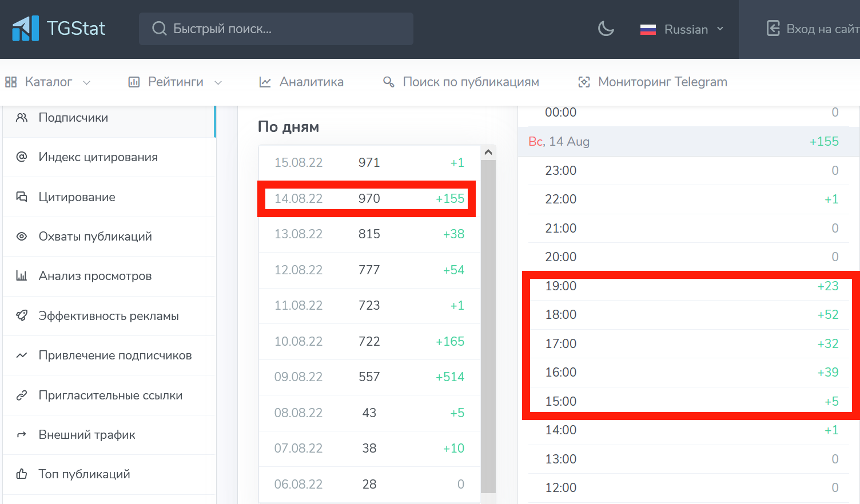Screen dimensions: 860x504
Task: Click the Russian flag icon
Action: 648,29
